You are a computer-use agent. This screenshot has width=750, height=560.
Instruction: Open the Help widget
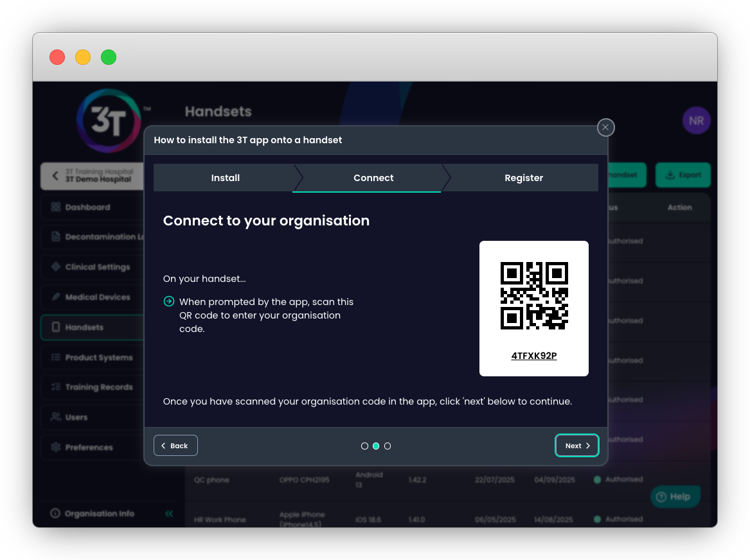tap(675, 496)
